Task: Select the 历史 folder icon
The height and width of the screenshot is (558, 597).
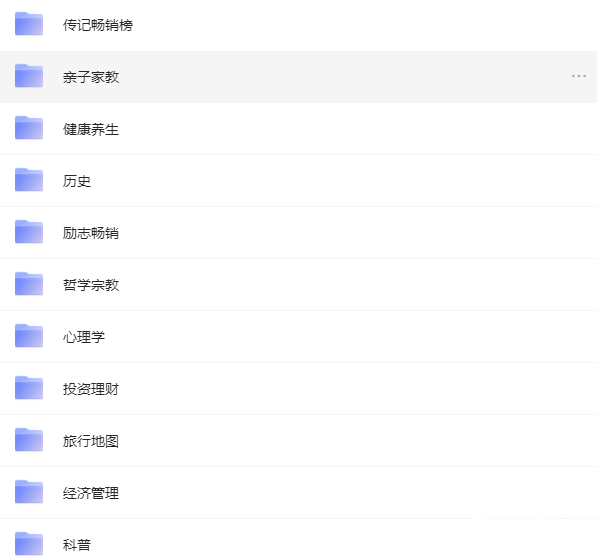Action: [x=29, y=180]
